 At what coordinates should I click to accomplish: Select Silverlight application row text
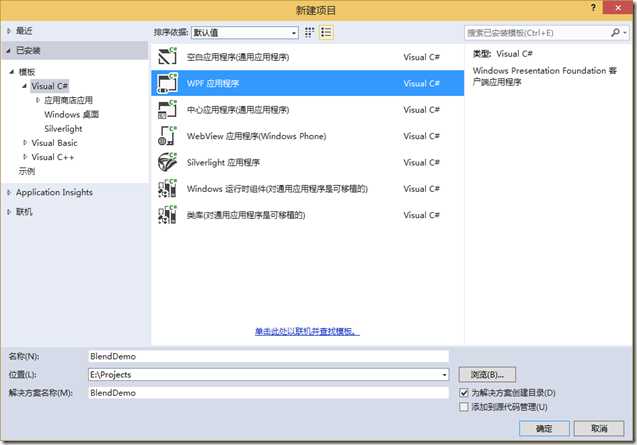223,163
